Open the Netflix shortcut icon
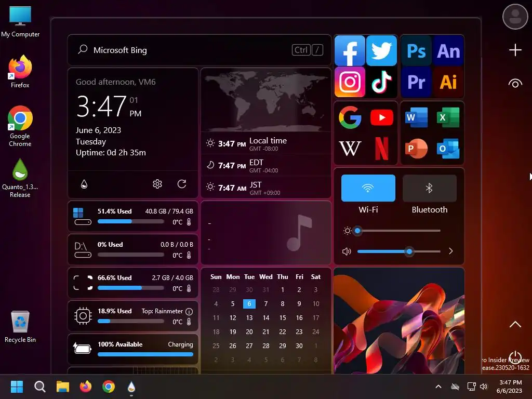This screenshot has width=532, height=399. (x=382, y=148)
